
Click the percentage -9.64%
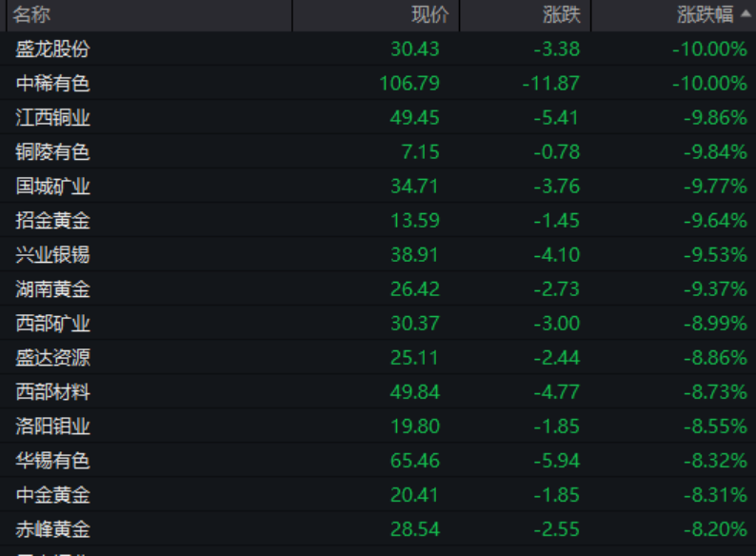point(715,220)
